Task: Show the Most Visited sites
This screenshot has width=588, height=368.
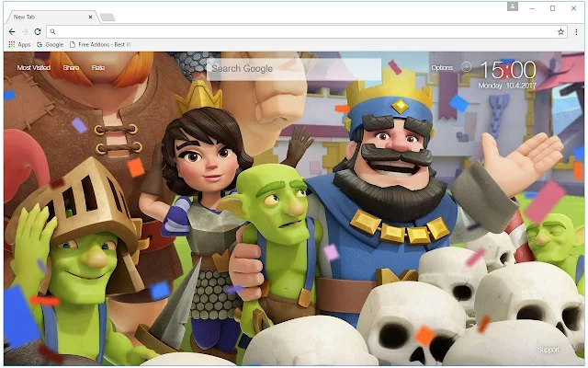Action: pos(34,67)
